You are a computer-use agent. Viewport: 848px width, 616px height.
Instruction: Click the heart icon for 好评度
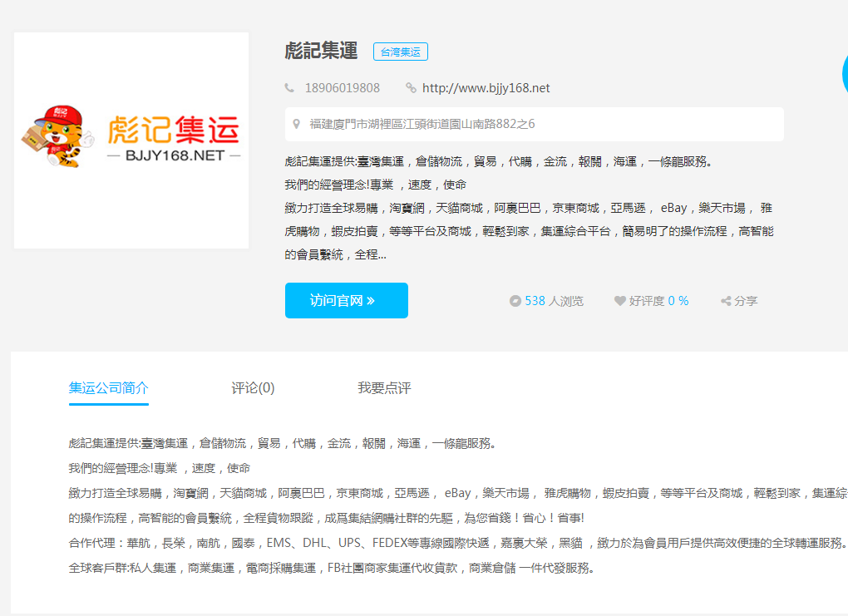tap(619, 301)
